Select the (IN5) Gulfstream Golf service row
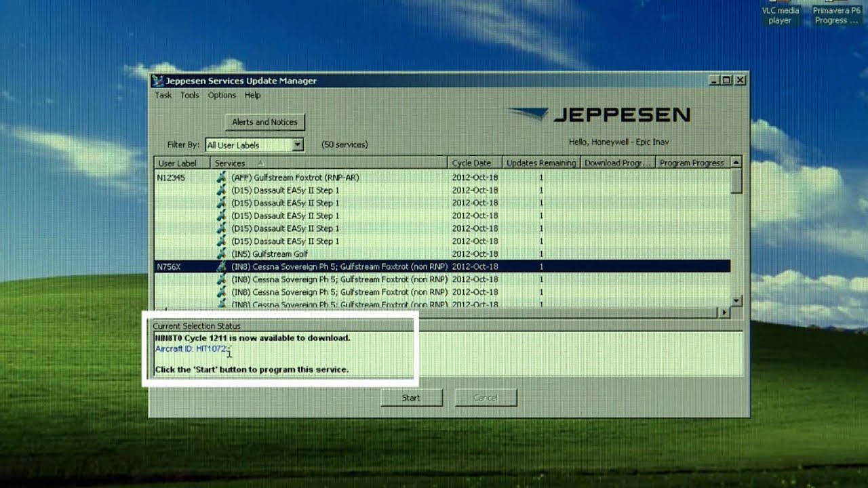The width and height of the screenshot is (868, 488). coord(442,254)
